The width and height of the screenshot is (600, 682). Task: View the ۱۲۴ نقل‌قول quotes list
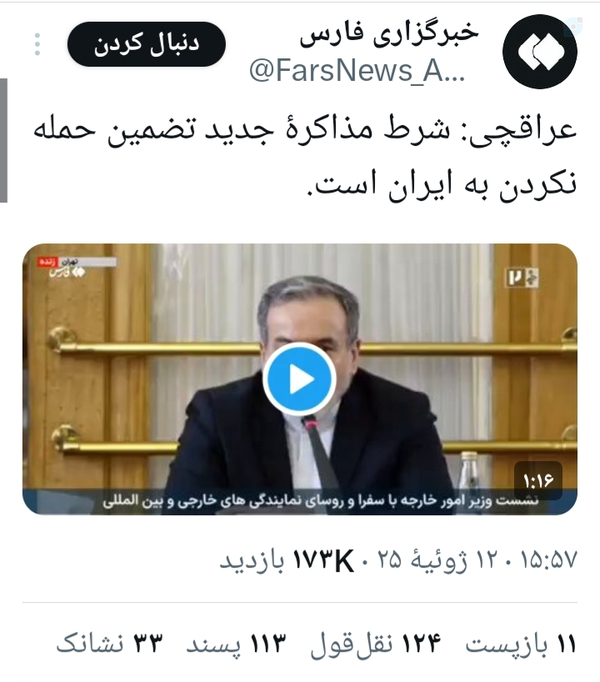(x=376, y=643)
